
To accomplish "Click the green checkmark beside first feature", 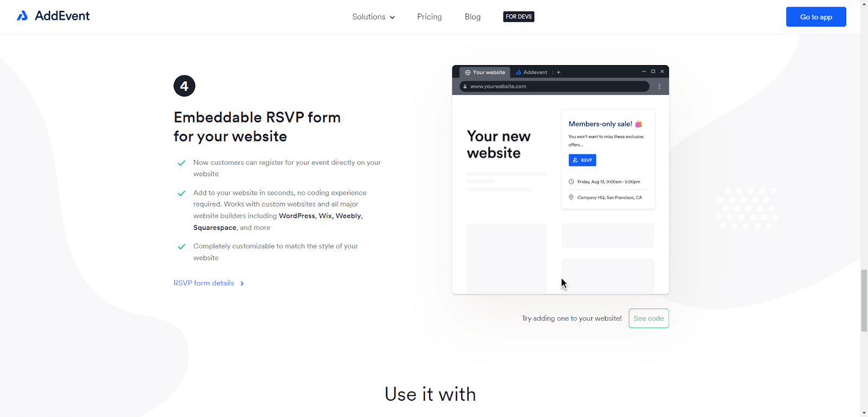I will tap(182, 163).
